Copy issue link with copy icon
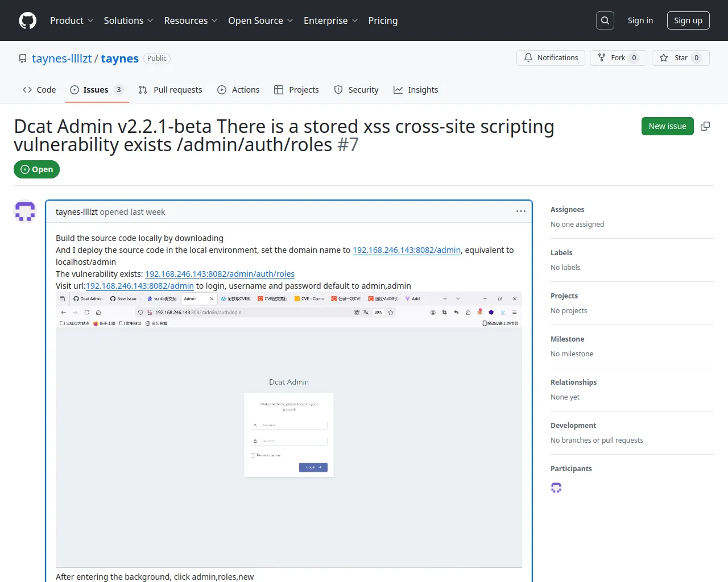 tap(705, 126)
